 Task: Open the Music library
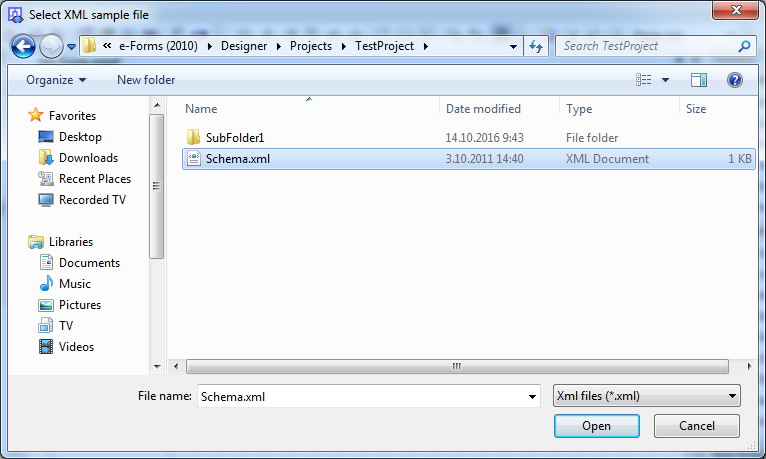(x=75, y=284)
